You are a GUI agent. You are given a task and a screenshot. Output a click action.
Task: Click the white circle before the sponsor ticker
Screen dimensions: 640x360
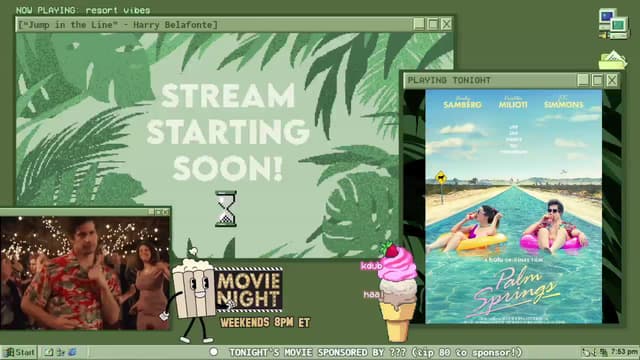[x=213, y=352]
